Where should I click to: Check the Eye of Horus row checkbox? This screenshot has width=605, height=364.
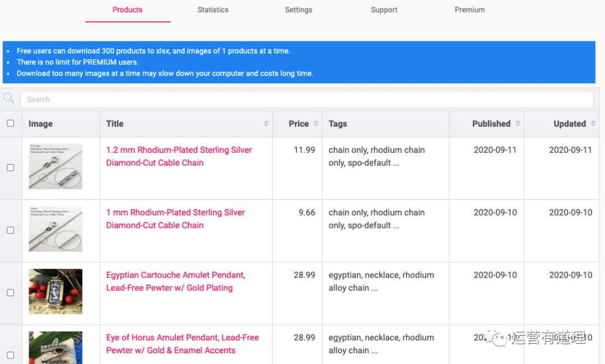click(10, 355)
